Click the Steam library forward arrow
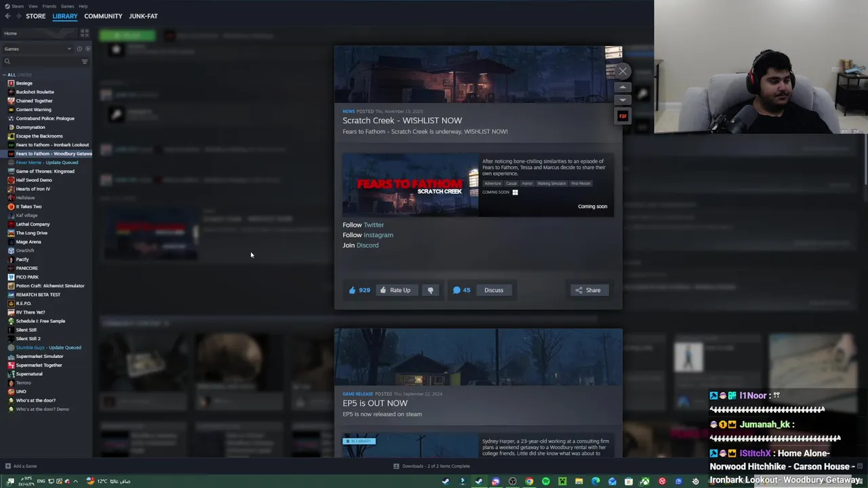The image size is (868, 488). click(18, 16)
